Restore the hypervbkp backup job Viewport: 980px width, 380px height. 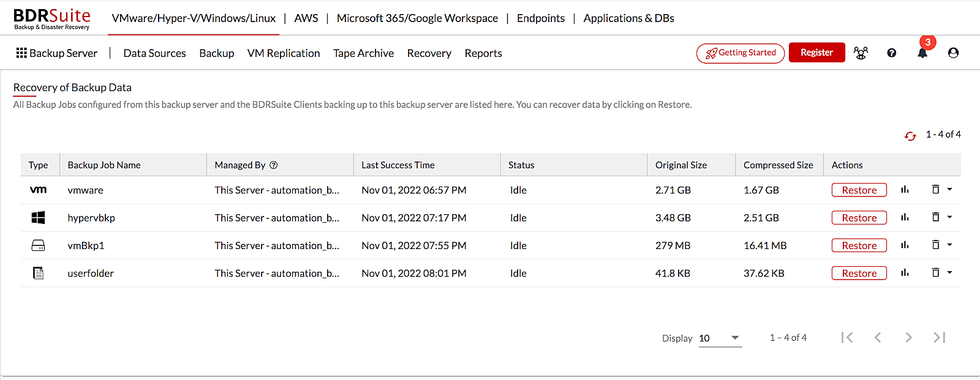click(859, 217)
